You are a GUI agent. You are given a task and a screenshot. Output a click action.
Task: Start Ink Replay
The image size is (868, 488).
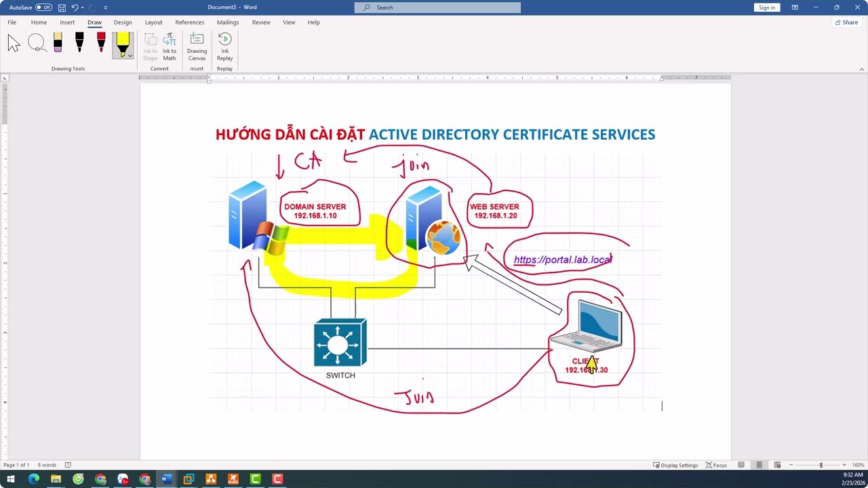point(224,46)
